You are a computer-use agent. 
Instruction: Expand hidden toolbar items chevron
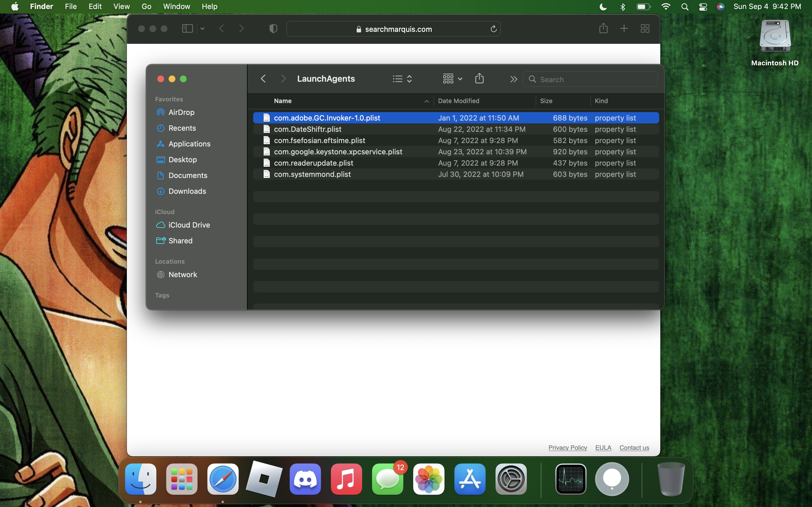coord(513,79)
